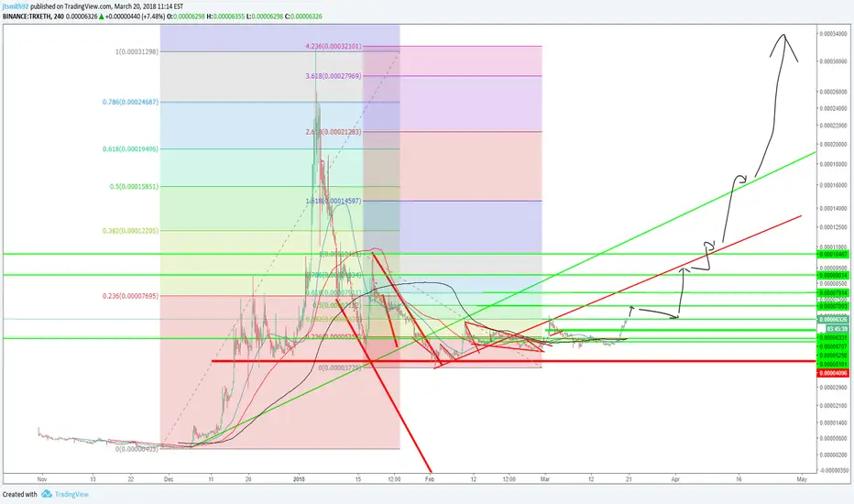Viewport: 854px width, 504px height.
Task: Click the green 0.00005250 price tag
Action: point(833,356)
